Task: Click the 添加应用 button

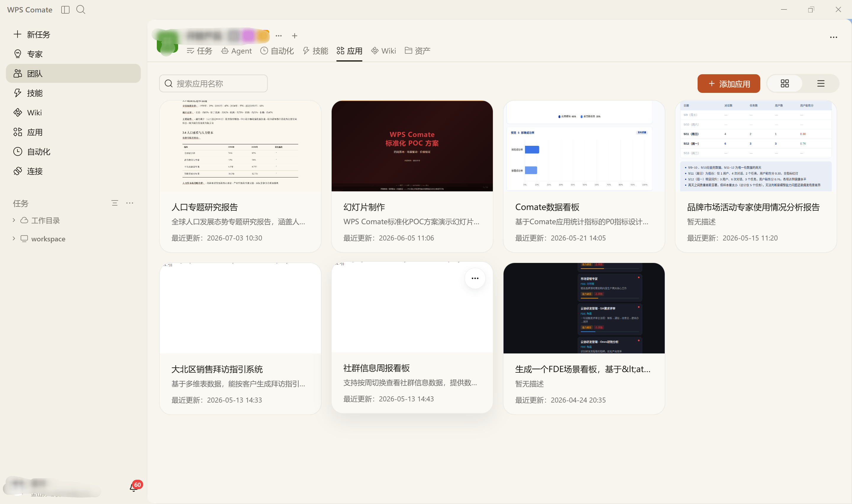Action: (x=729, y=83)
